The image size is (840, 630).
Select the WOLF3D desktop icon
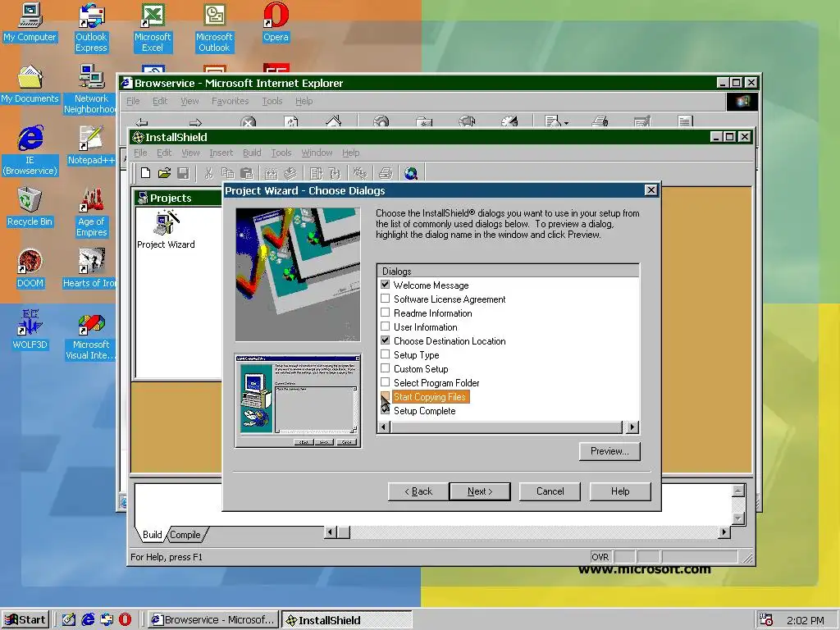30,331
